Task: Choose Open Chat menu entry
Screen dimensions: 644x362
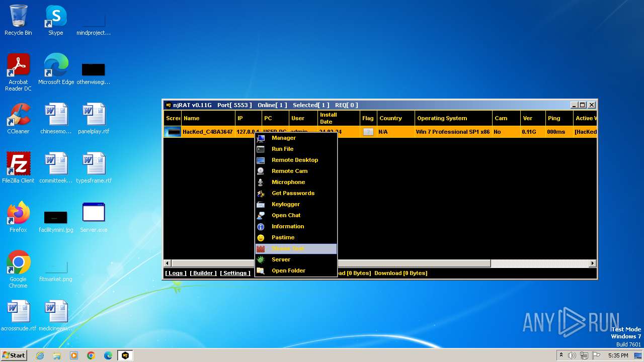Action: [296, 216]
